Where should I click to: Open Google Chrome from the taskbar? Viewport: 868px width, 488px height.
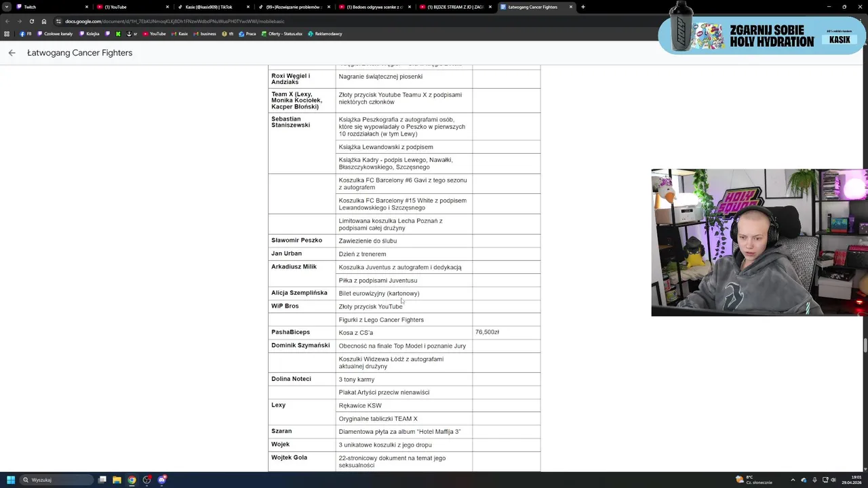pyautogui.click(x=132, y=480)
